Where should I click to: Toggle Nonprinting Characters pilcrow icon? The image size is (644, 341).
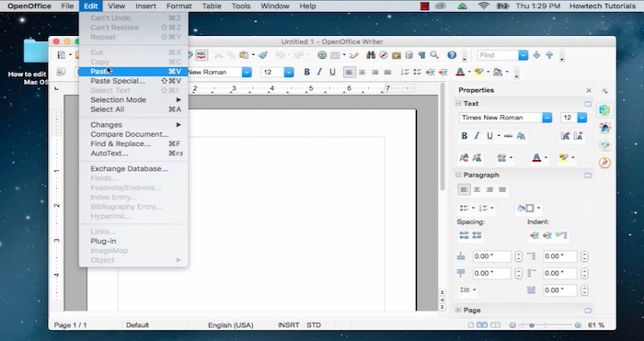coord(421,55)
